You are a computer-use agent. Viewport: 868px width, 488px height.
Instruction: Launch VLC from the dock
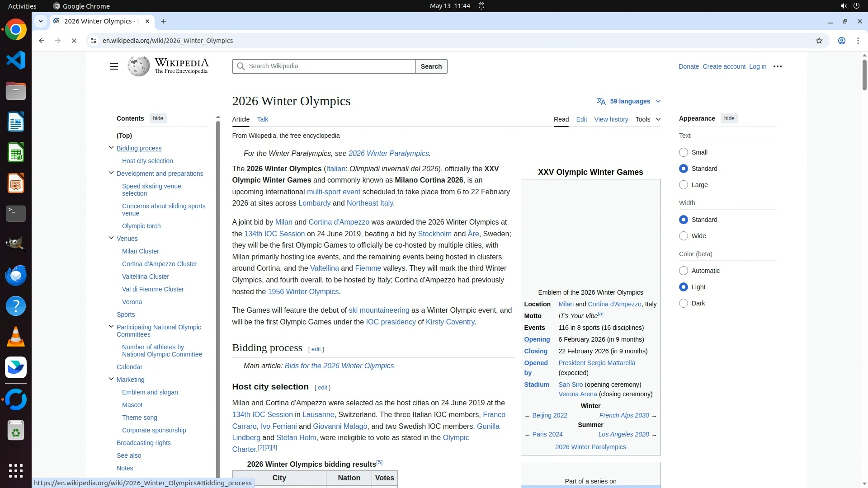(16, 337)
